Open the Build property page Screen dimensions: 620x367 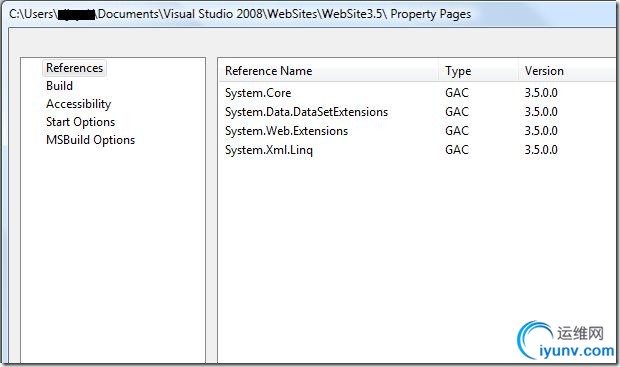[x=59, y=86]
